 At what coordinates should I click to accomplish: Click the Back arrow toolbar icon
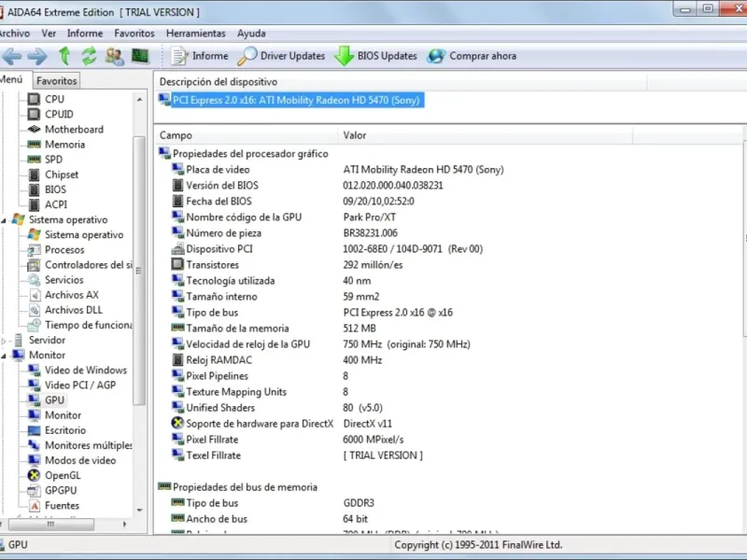pos(12,56)
